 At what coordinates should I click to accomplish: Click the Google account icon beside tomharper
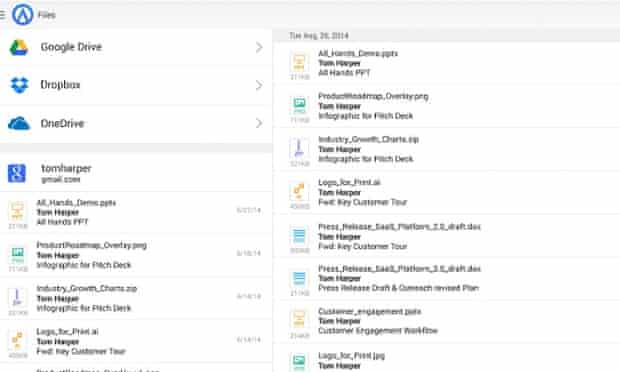[x=17, y=173]
